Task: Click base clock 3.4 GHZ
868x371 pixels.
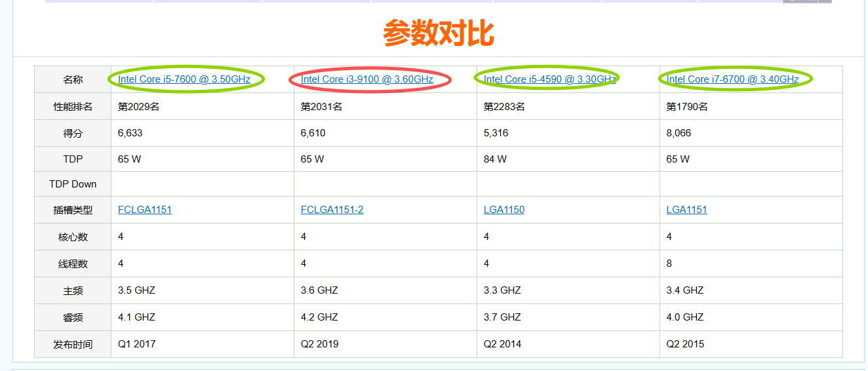Action: [x=685, y=290]
